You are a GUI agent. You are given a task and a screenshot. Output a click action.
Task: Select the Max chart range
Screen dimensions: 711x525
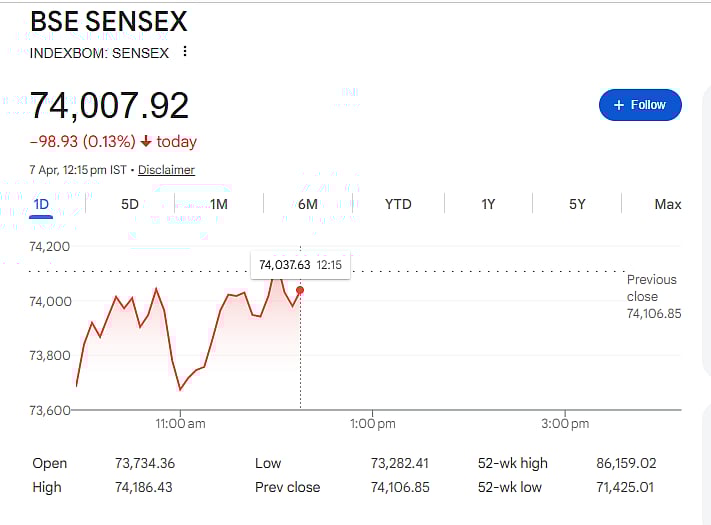pos(668,204)
